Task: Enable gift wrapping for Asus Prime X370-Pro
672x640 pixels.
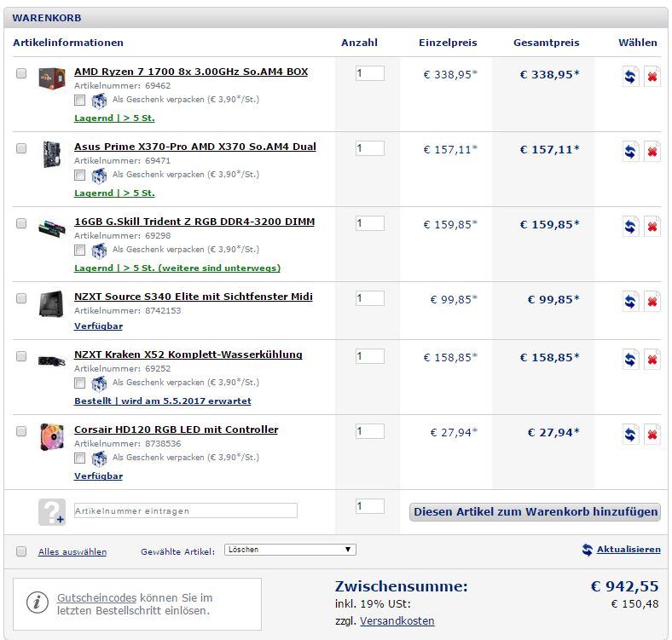Action: (79, 175)
